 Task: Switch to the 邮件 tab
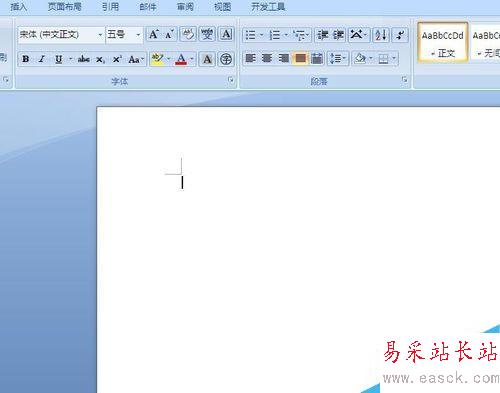pyautogui.click(x=148, y=7)
